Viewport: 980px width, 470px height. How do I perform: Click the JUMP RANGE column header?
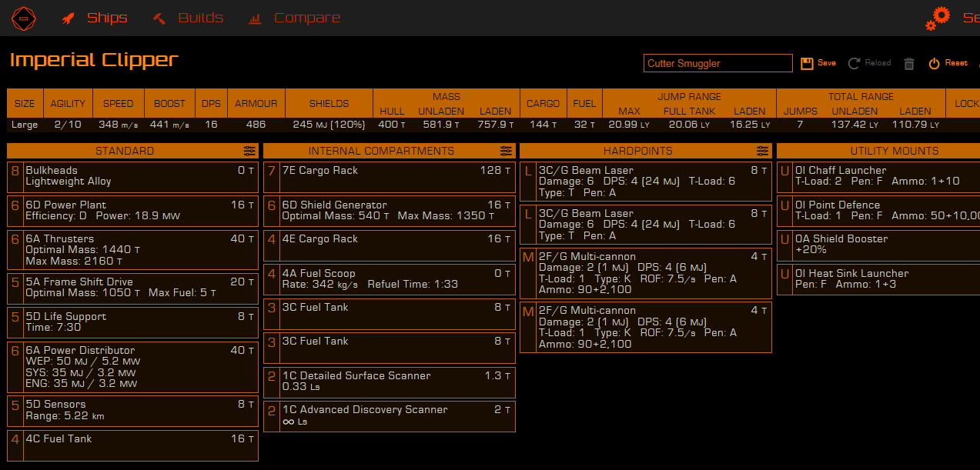[690, 96]
